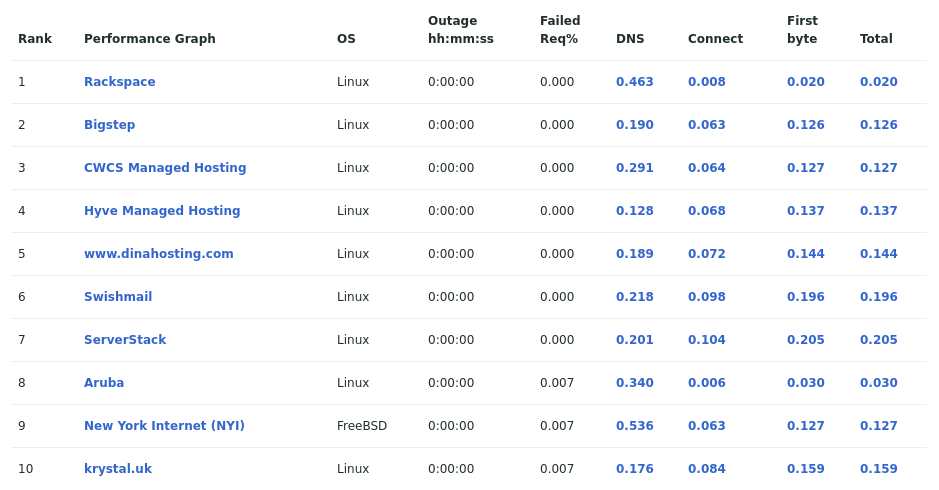Open the ServerStack link
Screen dimensions: 939x490
(125, 340)
